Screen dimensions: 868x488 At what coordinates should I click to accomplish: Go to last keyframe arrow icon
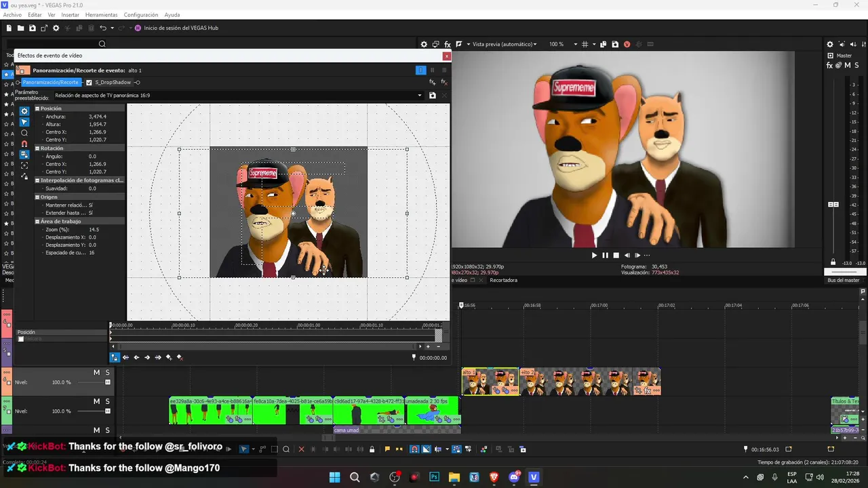[x=158, y=357]
